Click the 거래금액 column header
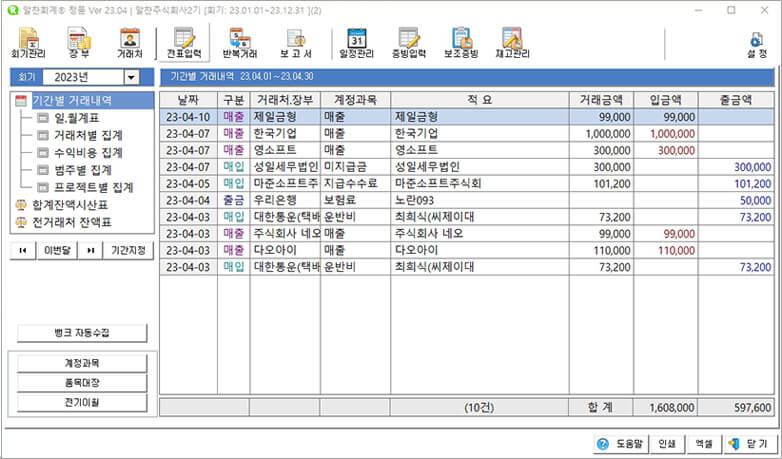The image size is (782, 459). [x=601, y=100]
